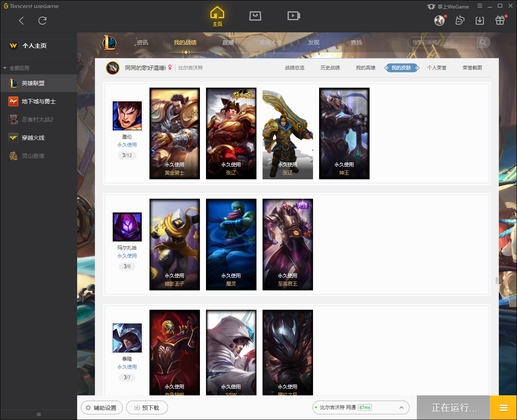Open the 魔灵 skin card
Viewport: 517px width, 420px height.
(x=231, y=244)
